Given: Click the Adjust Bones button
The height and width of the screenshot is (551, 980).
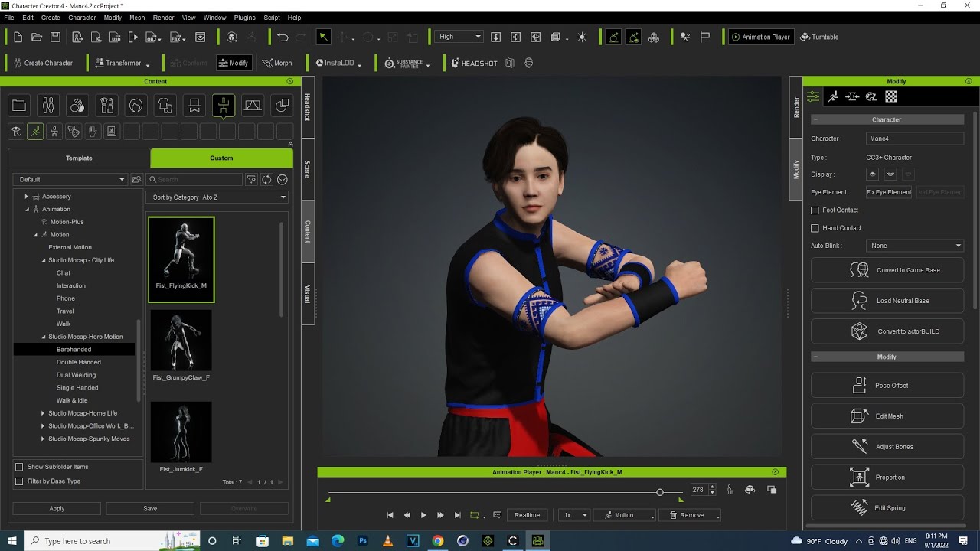Looking at the screenshot, I should [x=887, y=447].
